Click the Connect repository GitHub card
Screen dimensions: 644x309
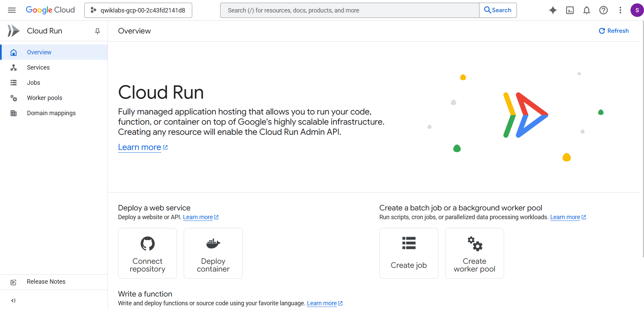[147, 253]
